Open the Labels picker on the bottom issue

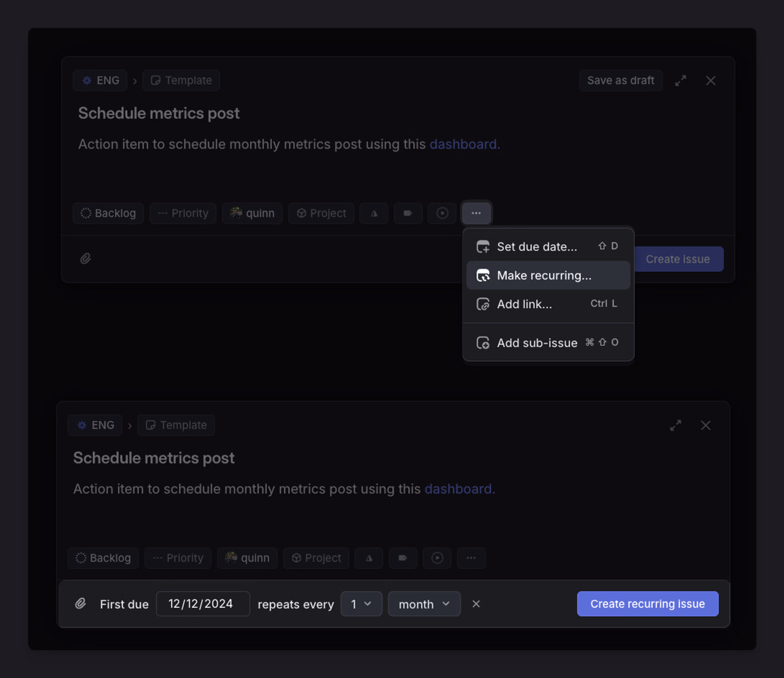pyautogui.click(x=402, y=558)
